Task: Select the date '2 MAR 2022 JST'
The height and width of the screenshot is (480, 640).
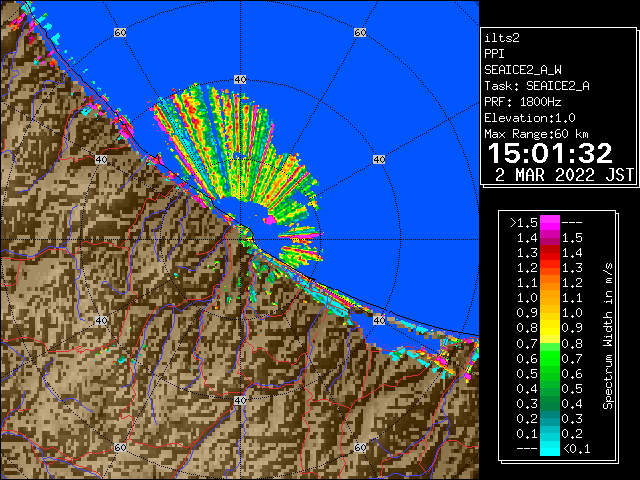Action: tap(564, 175)
